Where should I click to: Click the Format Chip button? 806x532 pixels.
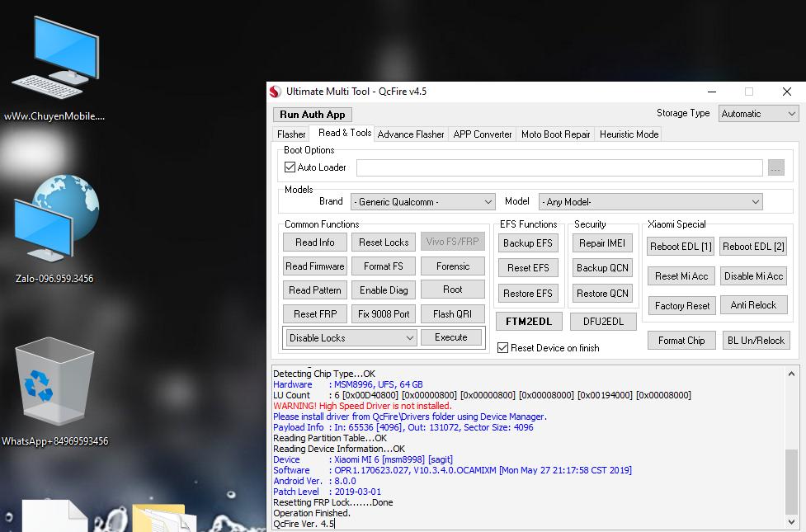point(681,341)
